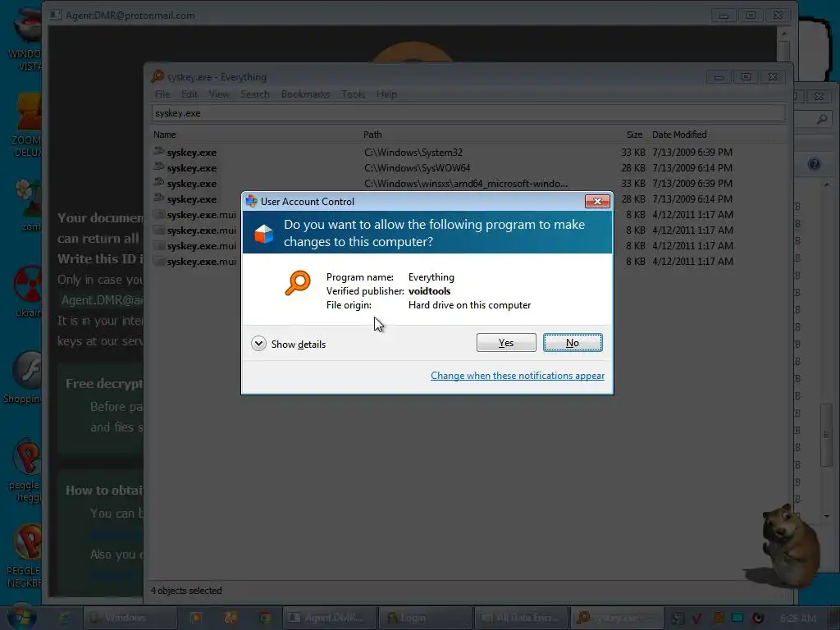Switch to Login taskbar window
The height and width of the screenshot is (630, 840).
coord(424,618)
